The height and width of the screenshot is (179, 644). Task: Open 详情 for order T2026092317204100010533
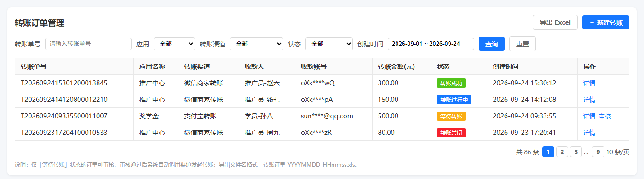point(589,133)
